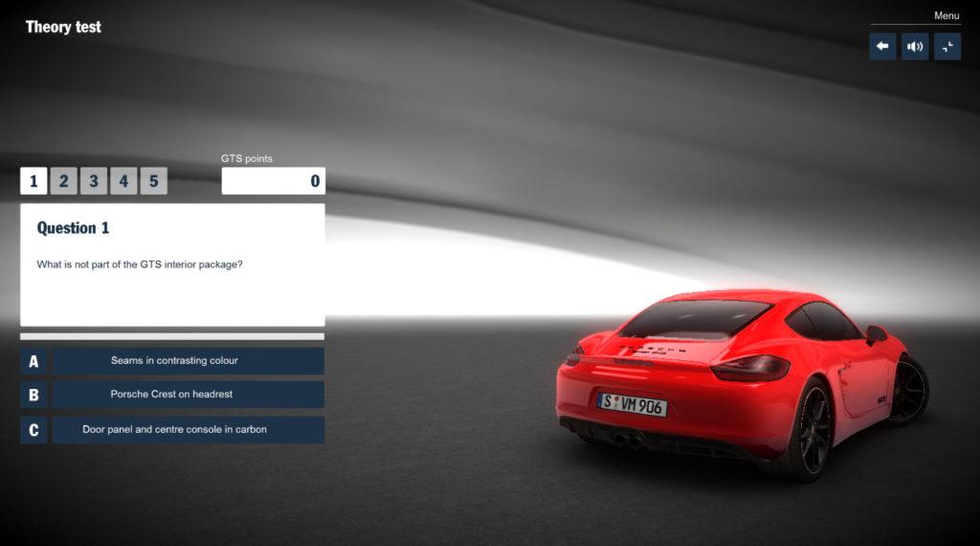This screenshot has width=980, height=546.
Task: Jump to question tab 4
Action: coord(123,181)
